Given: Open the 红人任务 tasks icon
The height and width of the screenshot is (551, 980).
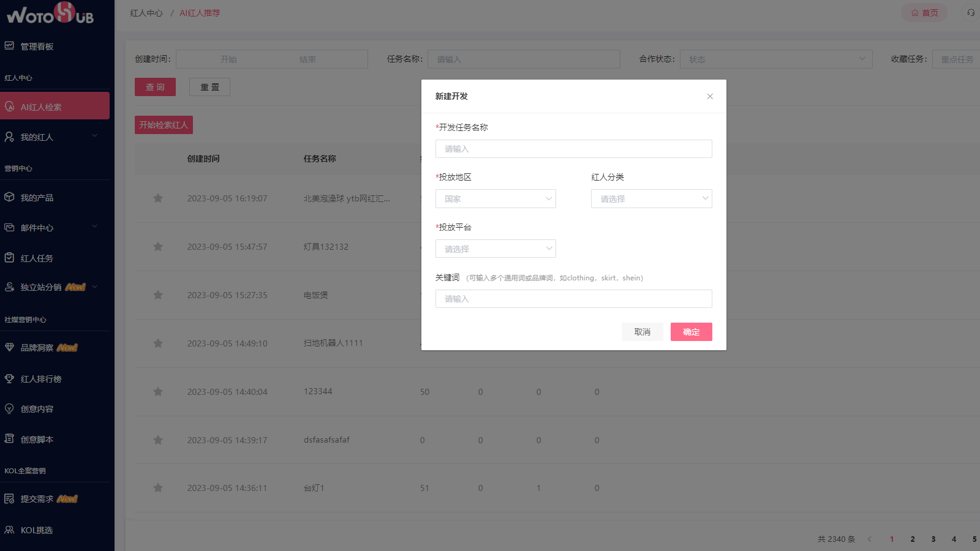Looking at the screenshot, I should click(9, 258).
